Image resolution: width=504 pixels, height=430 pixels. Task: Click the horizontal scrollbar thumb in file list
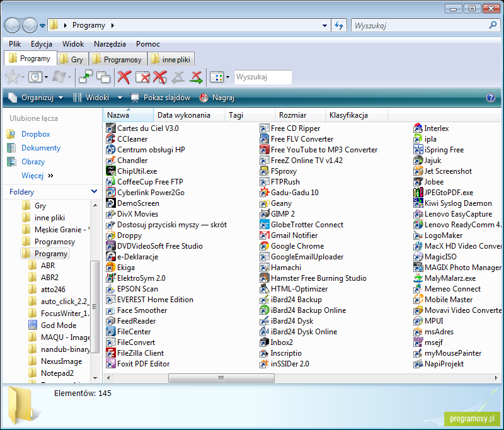pos(222,378)
